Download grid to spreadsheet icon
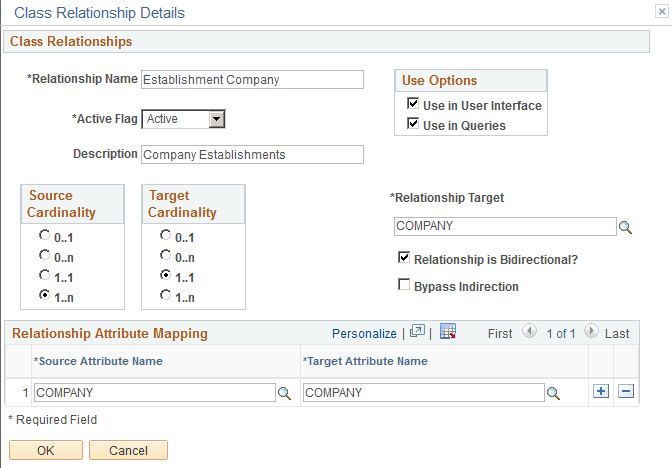The height and width of the screenshot is (468, 672). (448, 333)
